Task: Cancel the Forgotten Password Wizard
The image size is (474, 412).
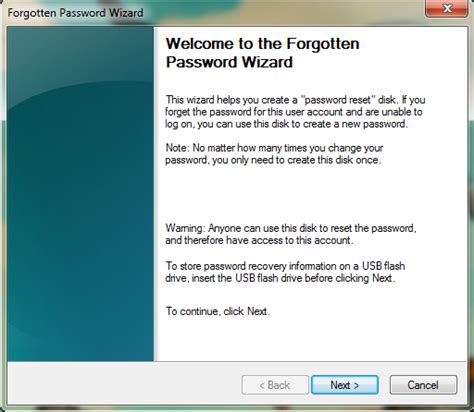Action: pos(423,385)
